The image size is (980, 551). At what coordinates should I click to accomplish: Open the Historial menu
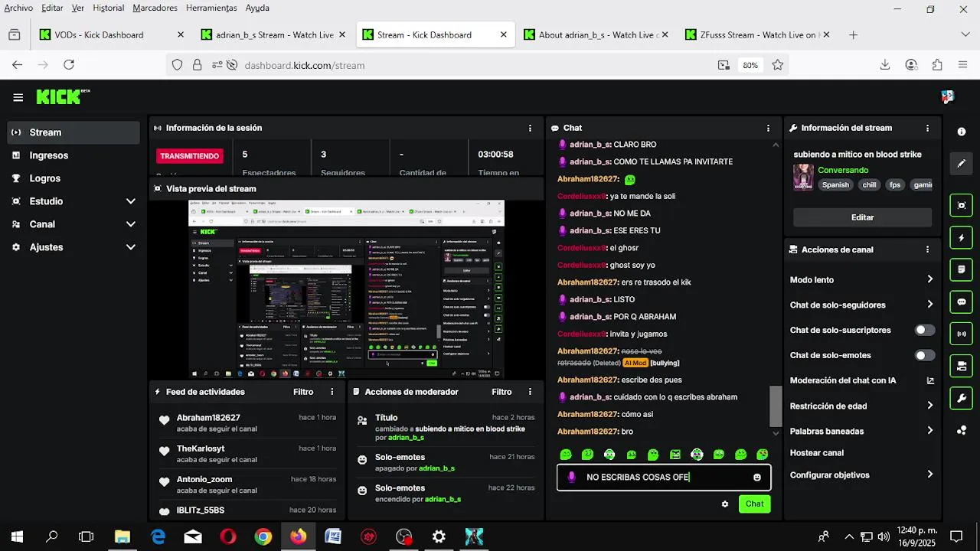tap(108, 8)
